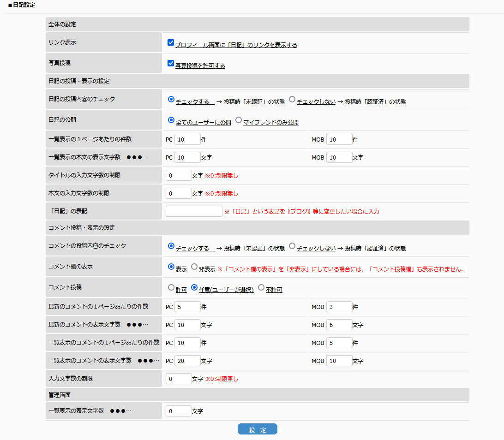Screen dimensions: 504x440
Task: Click PC field for 一覧表示のコメントの表示文字数
Action: pyautogui.click(x=187, y=361)
